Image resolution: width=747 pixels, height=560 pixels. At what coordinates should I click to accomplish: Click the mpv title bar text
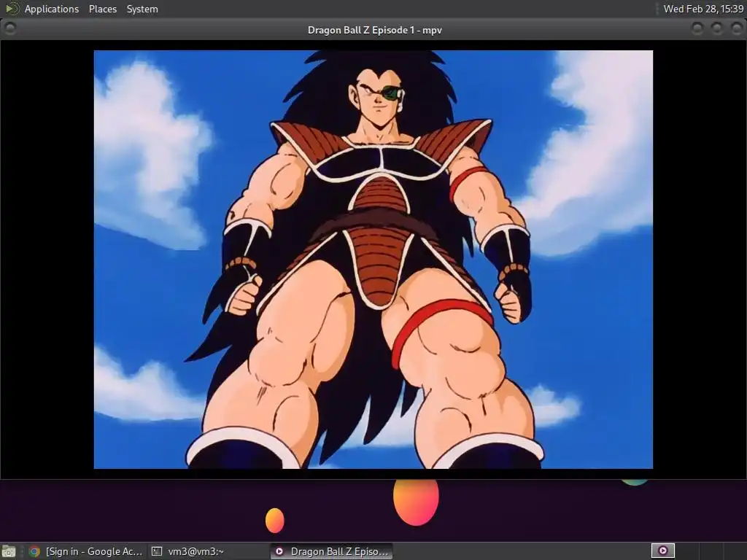[x=374, y=30]
